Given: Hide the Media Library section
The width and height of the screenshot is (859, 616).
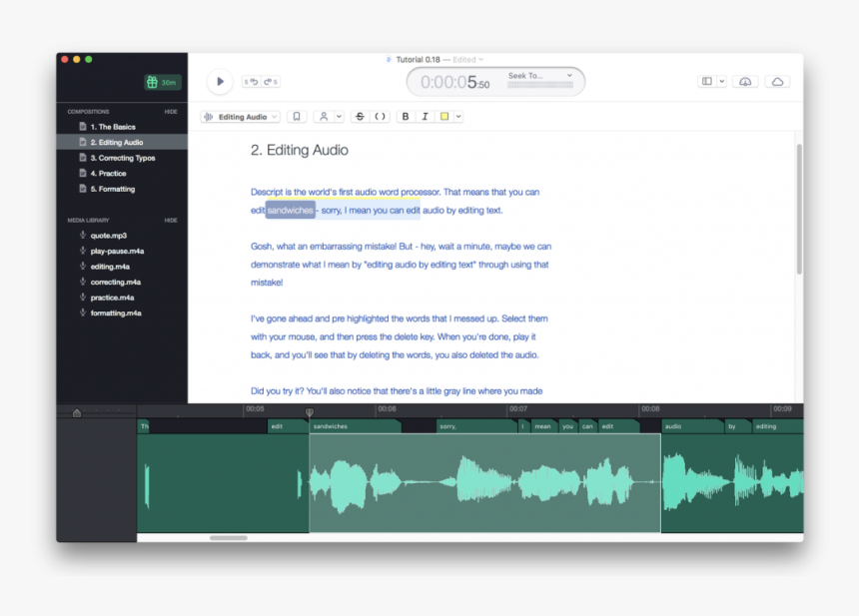Looking at the screenshot, I should point(172,220).
